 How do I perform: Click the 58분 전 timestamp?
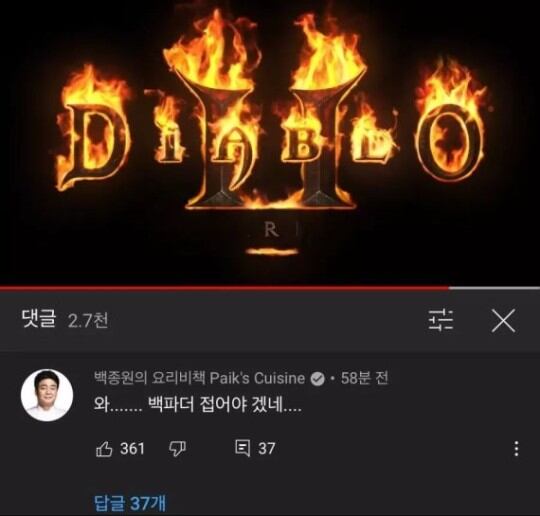(364, 378)
